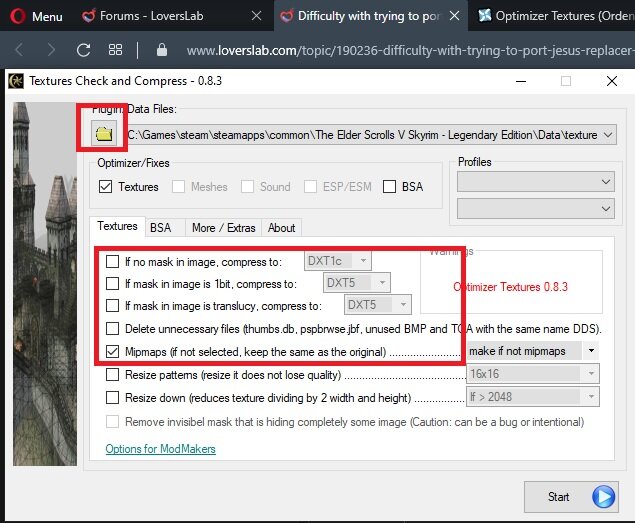Viewport: 635px width, 523px height.
Task: Toggle the Textures optimizer checkbox
Action: pos(105,186)
